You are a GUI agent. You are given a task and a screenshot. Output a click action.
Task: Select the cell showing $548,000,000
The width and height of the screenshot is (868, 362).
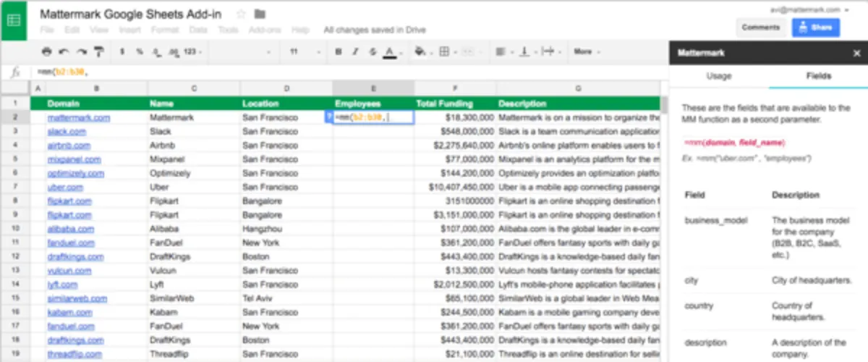(x=455, y=132)
